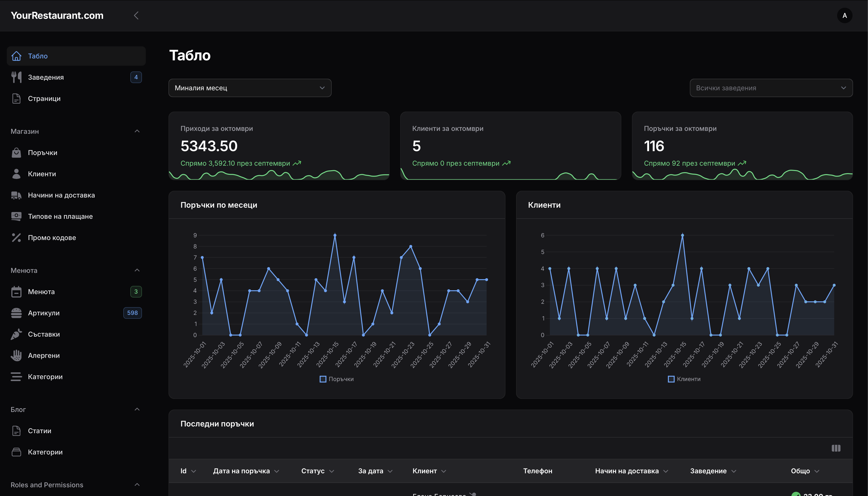Open Страници via its document icon

[x=16, y=99]
